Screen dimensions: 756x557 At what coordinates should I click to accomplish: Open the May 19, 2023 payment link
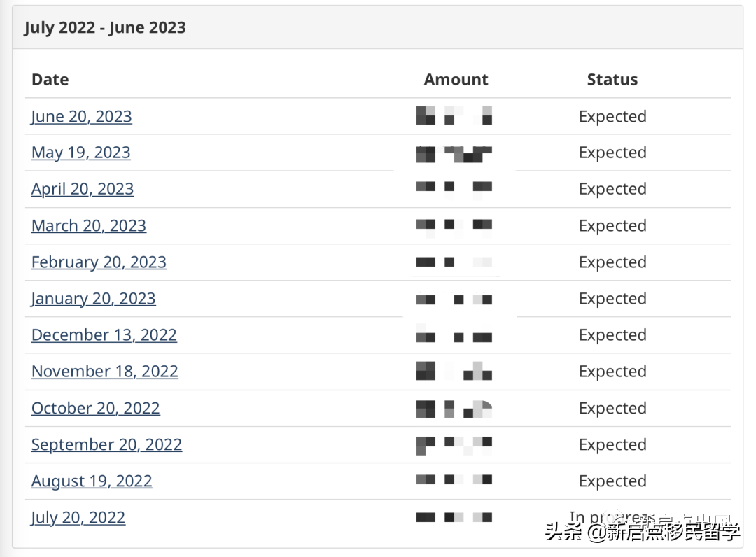click(x=80, y=153)
